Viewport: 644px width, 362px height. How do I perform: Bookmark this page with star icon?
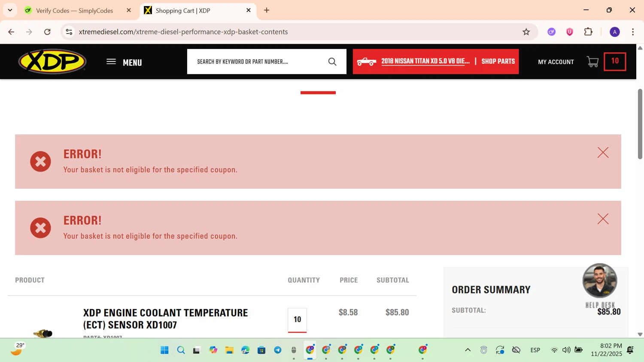(x=526, y=32)
